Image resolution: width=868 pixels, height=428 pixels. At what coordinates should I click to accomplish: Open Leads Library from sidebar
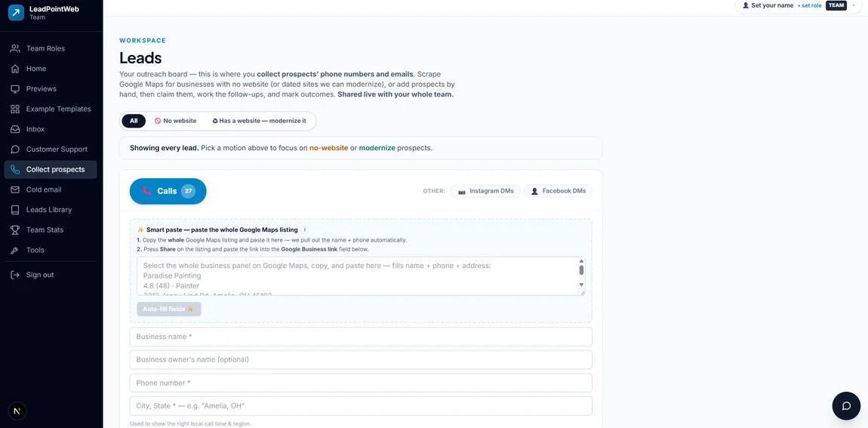click(x=51, y=210)
